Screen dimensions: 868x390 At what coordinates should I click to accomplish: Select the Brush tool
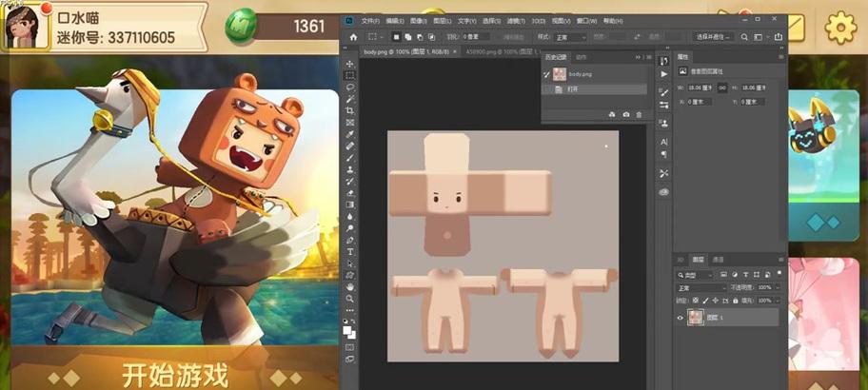350,158
